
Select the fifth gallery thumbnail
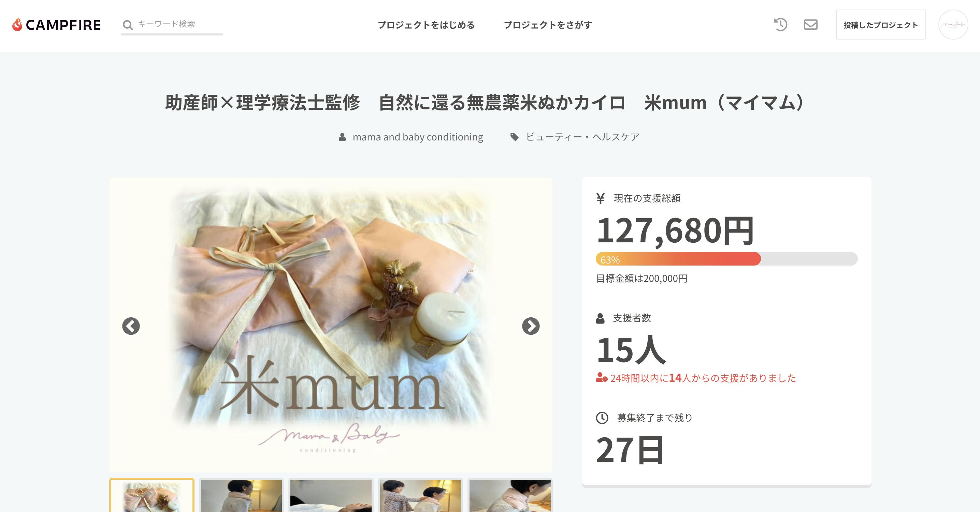[x=510, y=495]
